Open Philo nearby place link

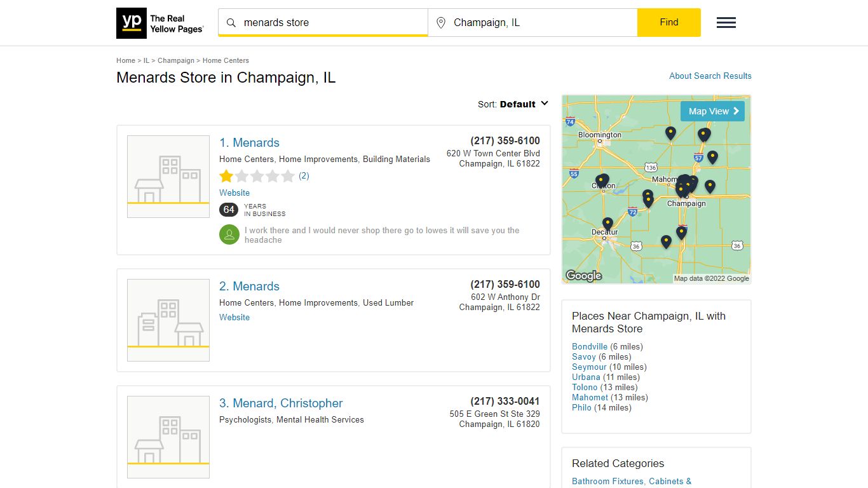[x=581, y=407]
